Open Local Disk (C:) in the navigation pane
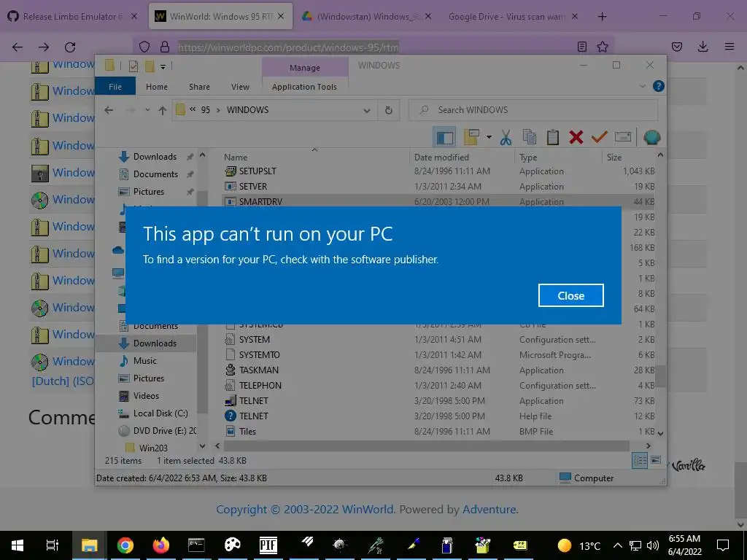Viewport: 747px width, 560px height. point(160,413)
